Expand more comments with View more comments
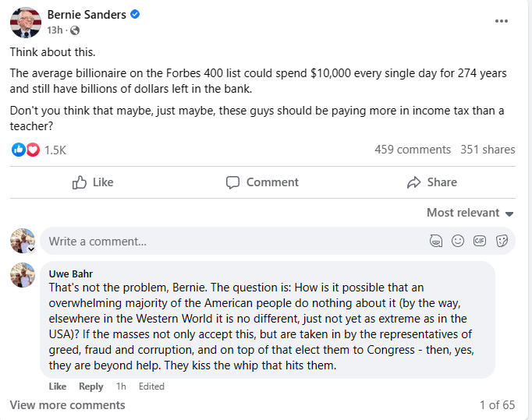The height and width of the screenshot is (420, 532). [67, 405]
